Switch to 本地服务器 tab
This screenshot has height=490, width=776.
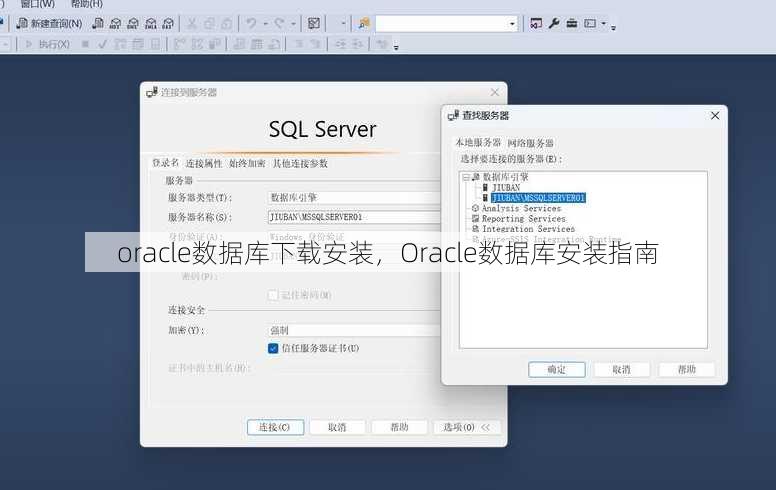[x=478, y=143]
